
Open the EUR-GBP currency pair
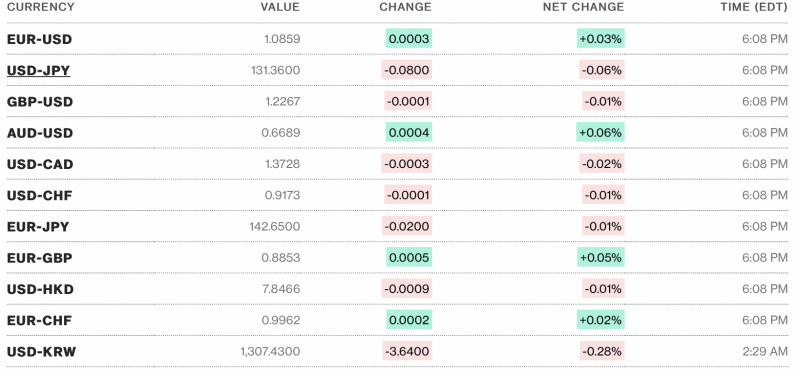(39, 258)
